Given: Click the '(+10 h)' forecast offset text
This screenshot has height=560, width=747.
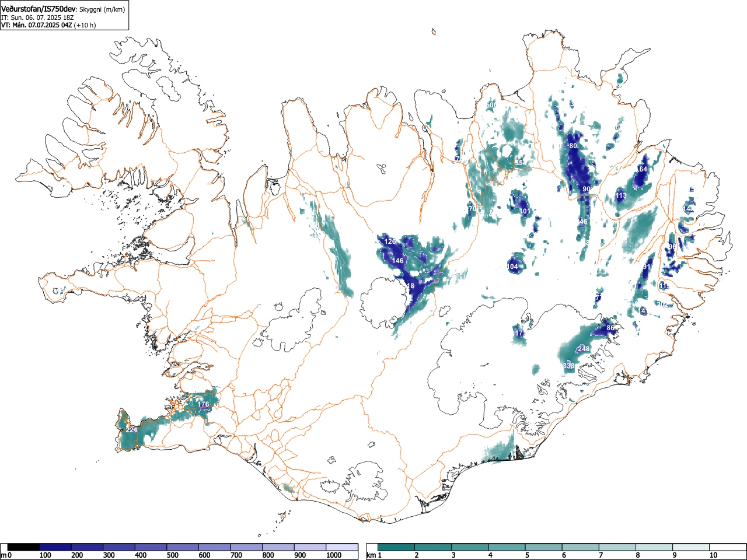Looking at the screenshot, I should 85,25.
